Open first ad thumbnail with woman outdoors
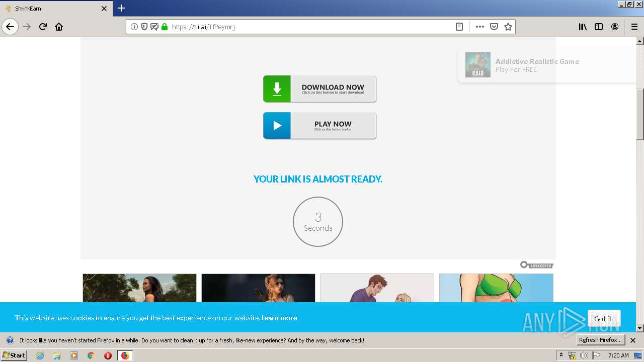 [139, 288]
